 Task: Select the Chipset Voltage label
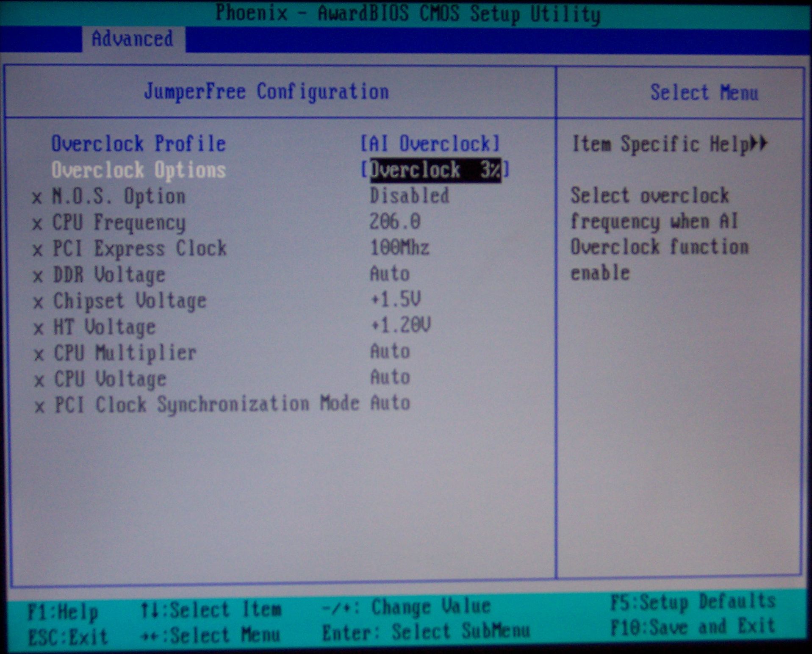pos(130,301)
